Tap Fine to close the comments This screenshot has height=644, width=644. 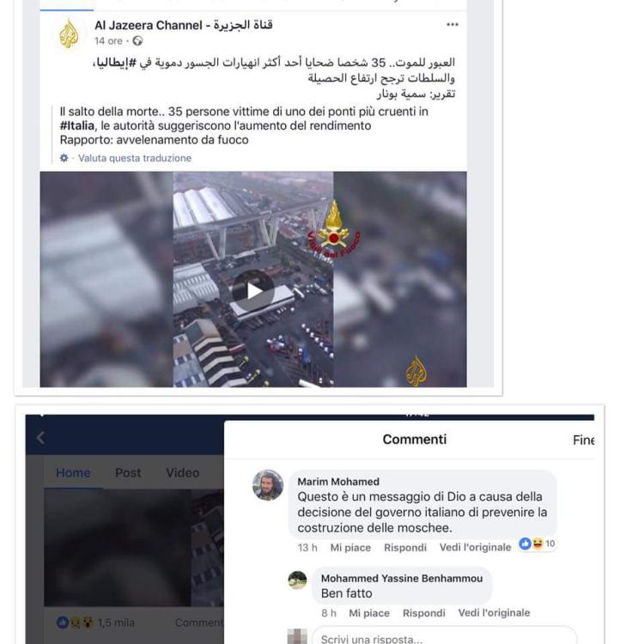(x=583, y=440)
